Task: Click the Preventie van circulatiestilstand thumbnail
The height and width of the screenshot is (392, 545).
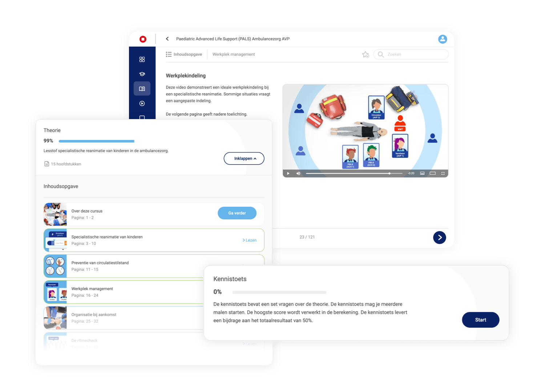Action: point(55,266)
